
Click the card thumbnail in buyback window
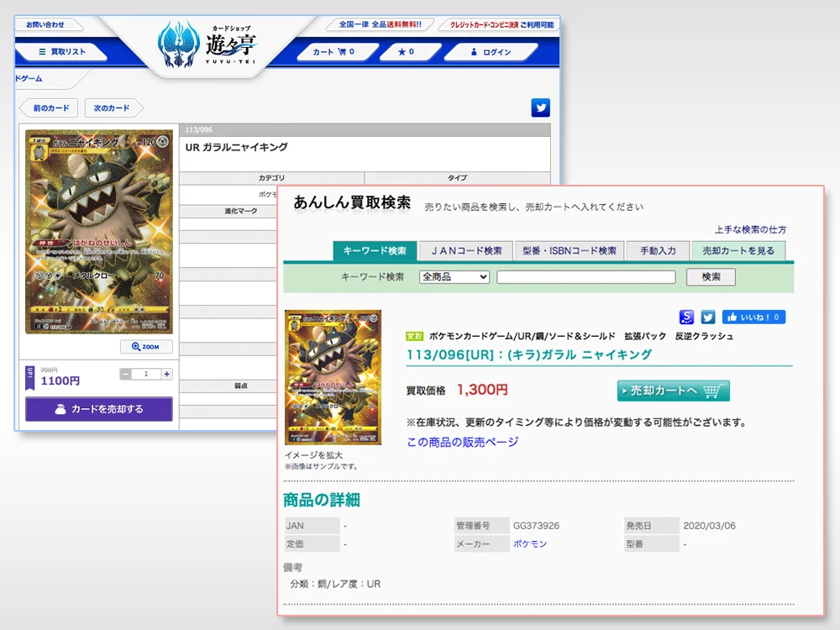333,377
